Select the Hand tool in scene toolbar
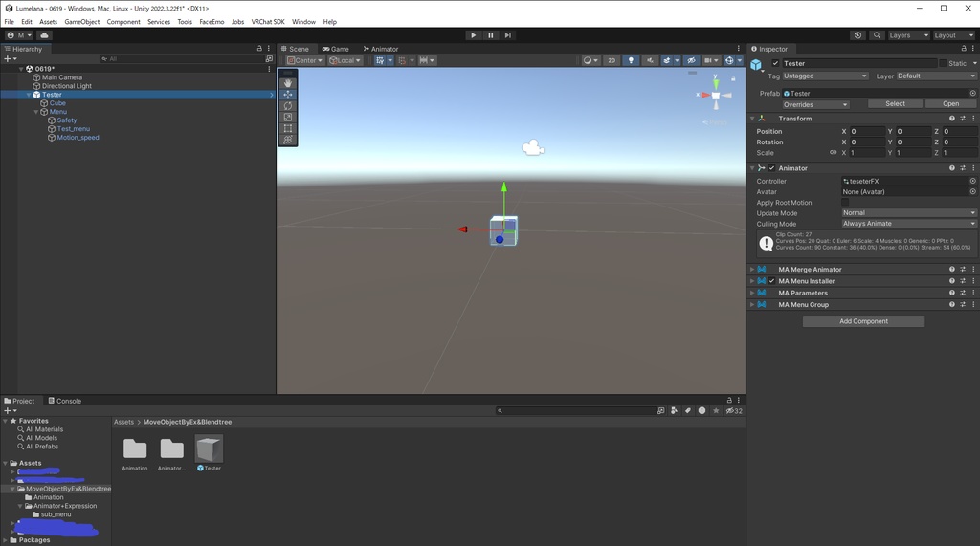This screenshot has height=546, width=980. click(287, 83)
